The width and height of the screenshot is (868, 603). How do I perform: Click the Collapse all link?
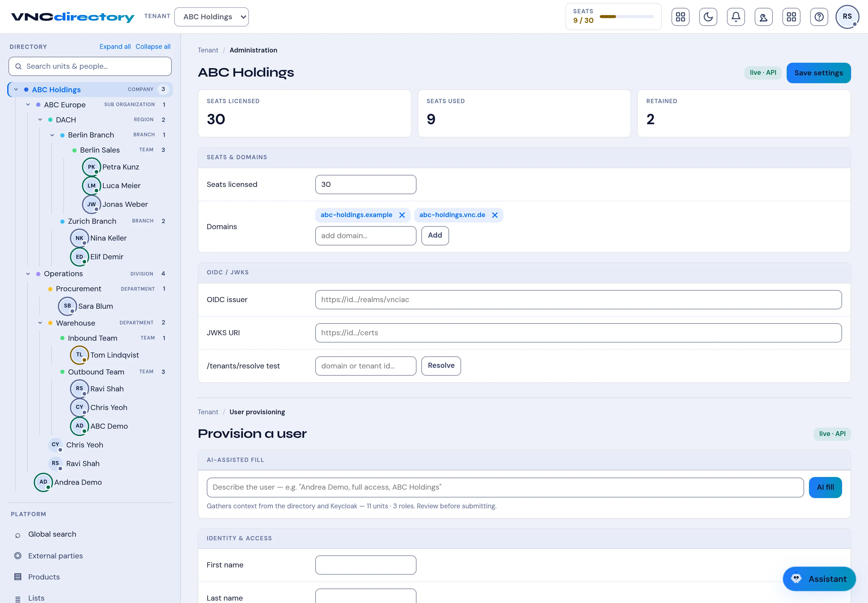[x=153, y=46]
